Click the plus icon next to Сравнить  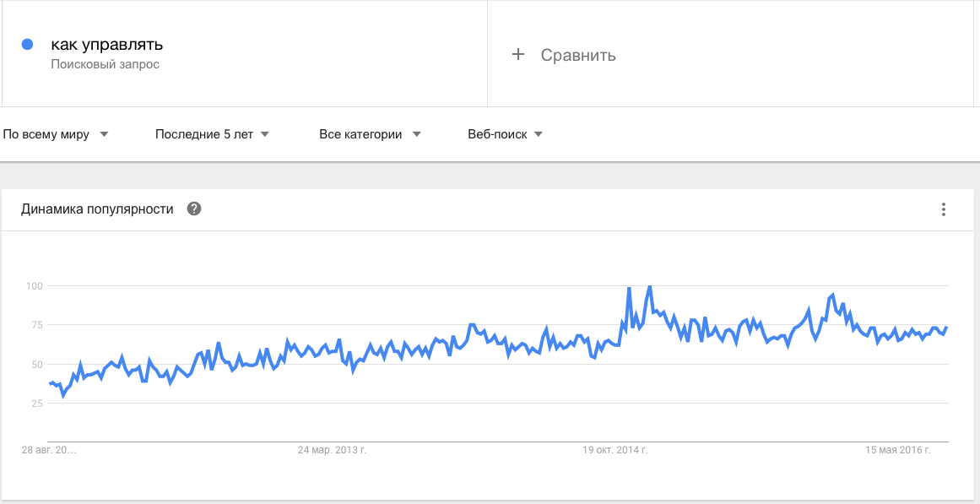click(x=518, y=54)
